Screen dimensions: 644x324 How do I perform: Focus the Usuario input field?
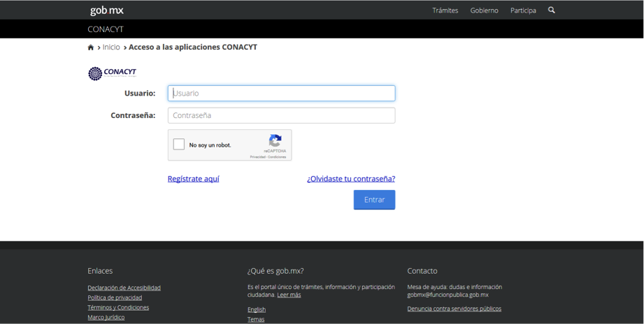pos(281,93)
